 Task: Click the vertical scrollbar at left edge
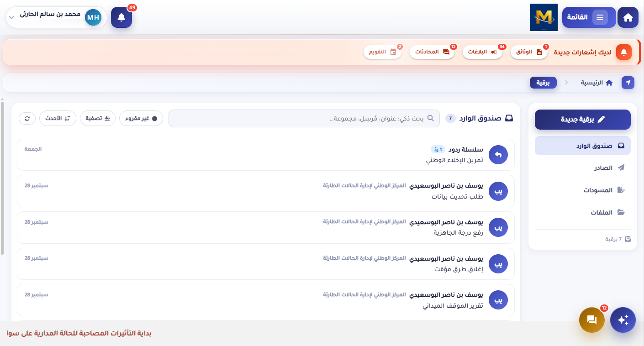[x=2, y=178]
